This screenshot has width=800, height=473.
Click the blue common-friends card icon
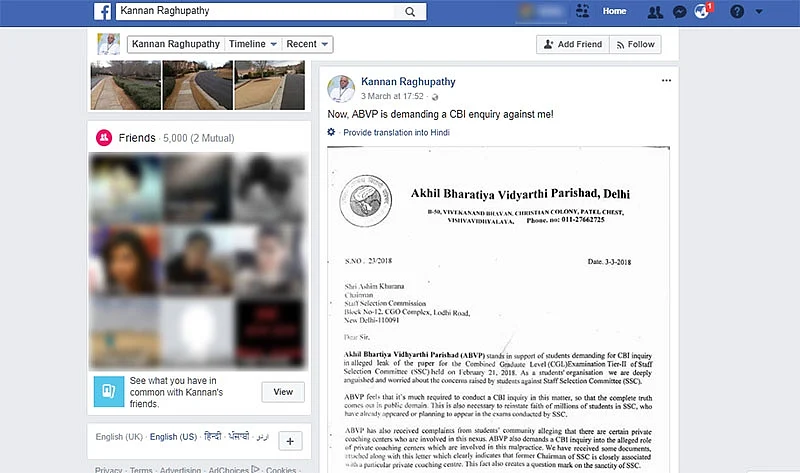(109, 391)
